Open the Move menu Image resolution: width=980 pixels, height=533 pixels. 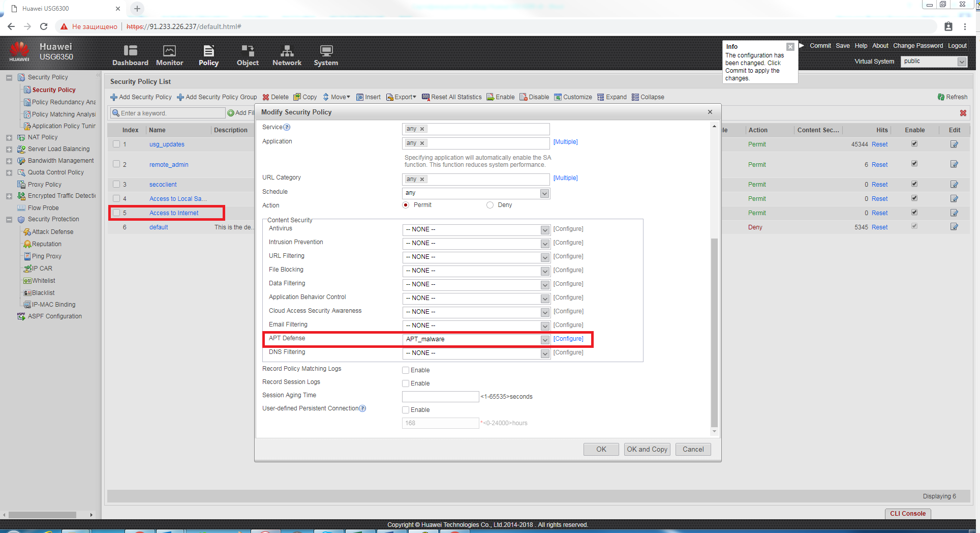point(336,97)
